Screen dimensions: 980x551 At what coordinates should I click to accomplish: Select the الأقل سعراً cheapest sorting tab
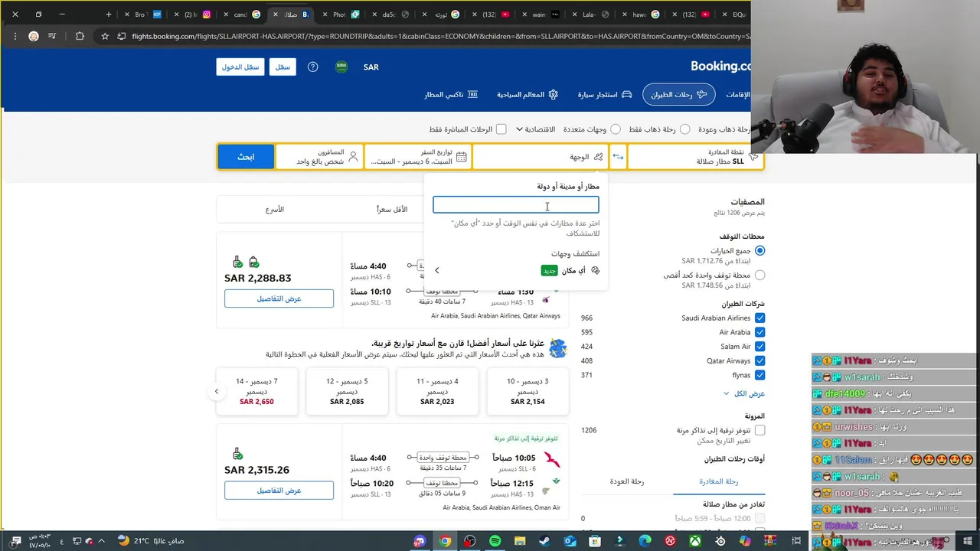pos(392,209)
